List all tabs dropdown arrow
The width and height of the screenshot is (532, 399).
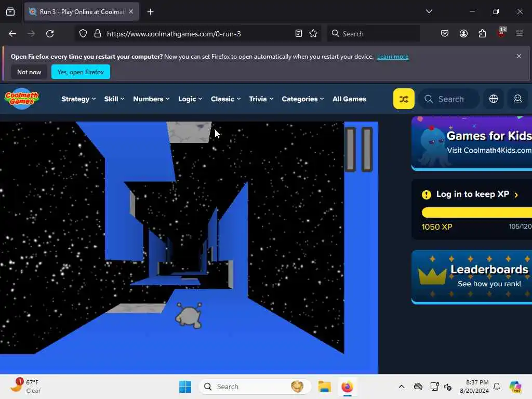pos(429,11)
